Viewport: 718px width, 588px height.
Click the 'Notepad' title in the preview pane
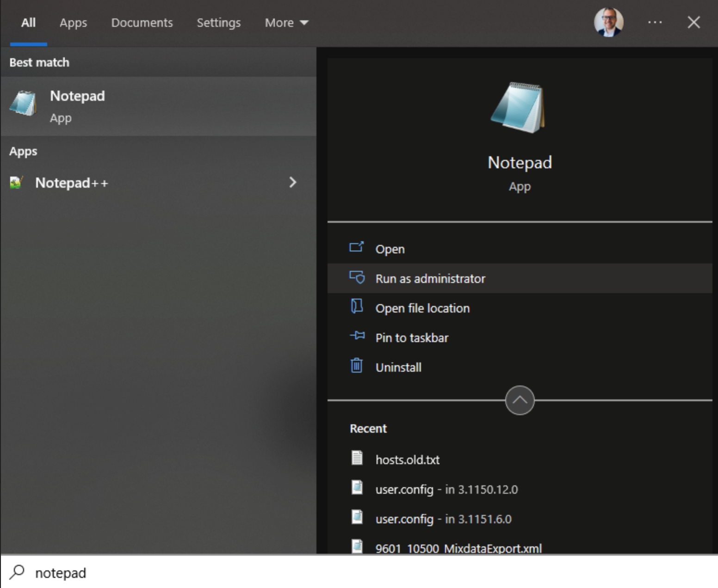[x=520, y=163]
